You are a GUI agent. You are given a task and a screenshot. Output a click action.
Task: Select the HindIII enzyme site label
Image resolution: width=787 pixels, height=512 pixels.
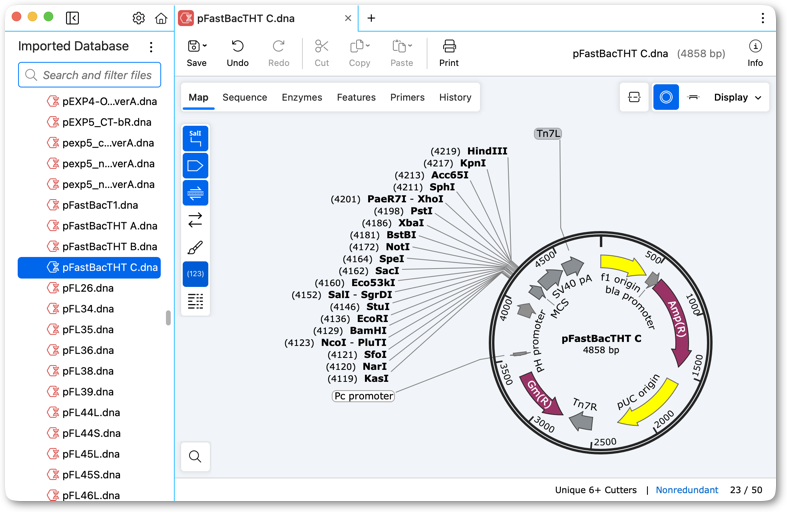487,151
